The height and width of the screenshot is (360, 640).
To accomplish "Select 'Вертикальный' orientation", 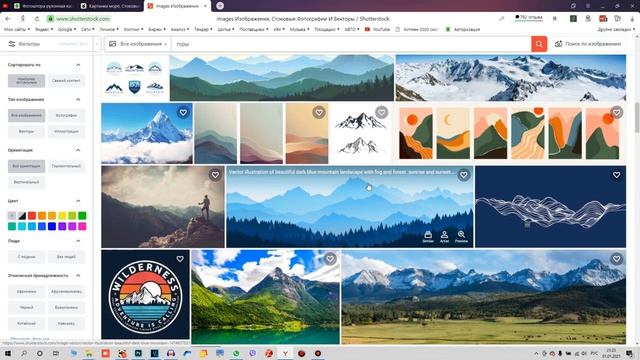I will click(x=26, y=182).
